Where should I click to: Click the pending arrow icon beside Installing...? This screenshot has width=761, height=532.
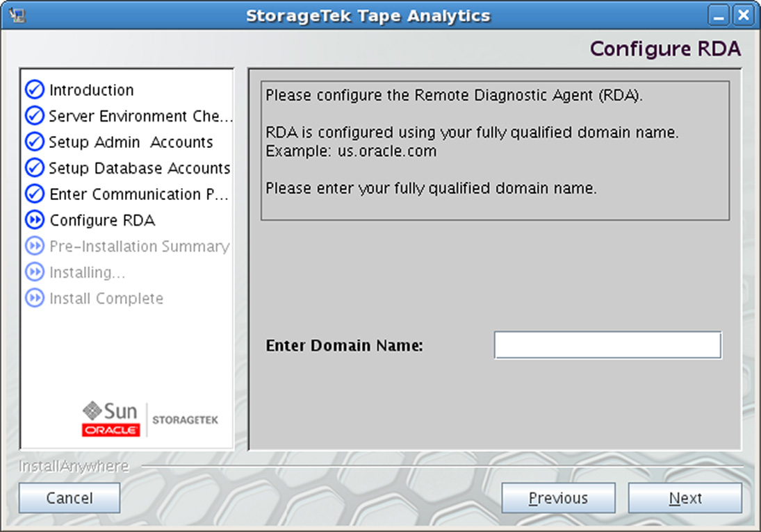pos(35,272)
